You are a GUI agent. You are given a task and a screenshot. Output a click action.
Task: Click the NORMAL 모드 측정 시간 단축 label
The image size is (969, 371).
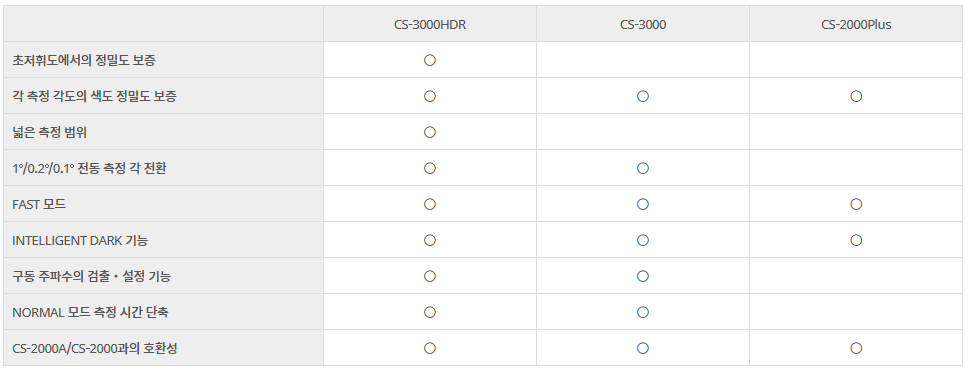click(90, 312)
